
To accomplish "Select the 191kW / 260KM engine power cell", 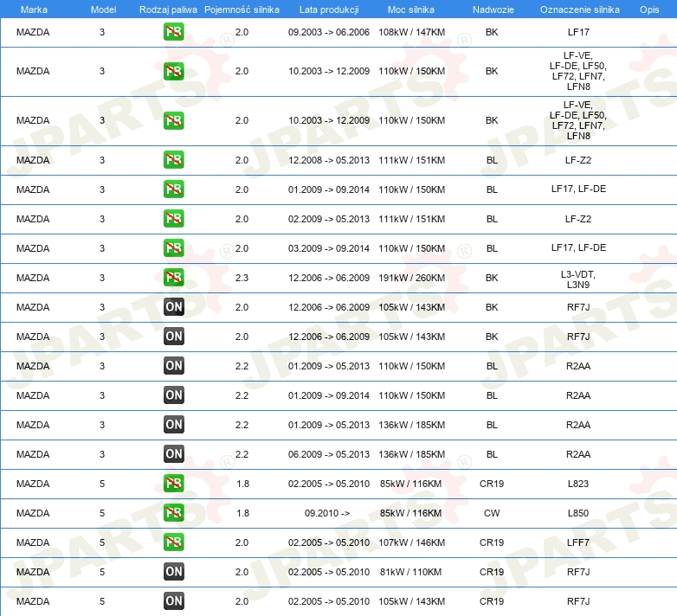I will (x=411, y=278).
